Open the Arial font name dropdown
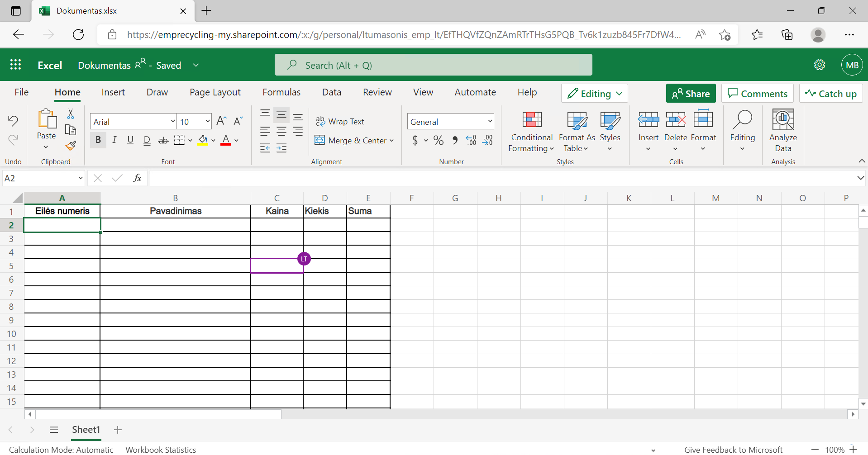 coord(172,121)
